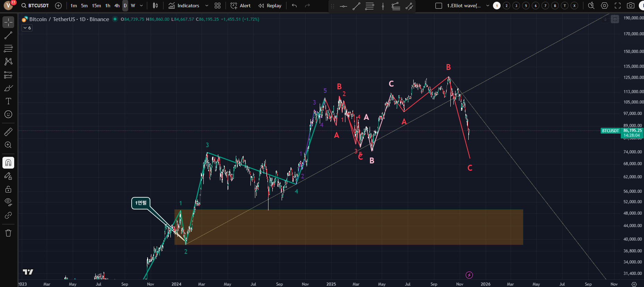
Task: Click the trash icon to remove drawings
Action: click(8, 233)
